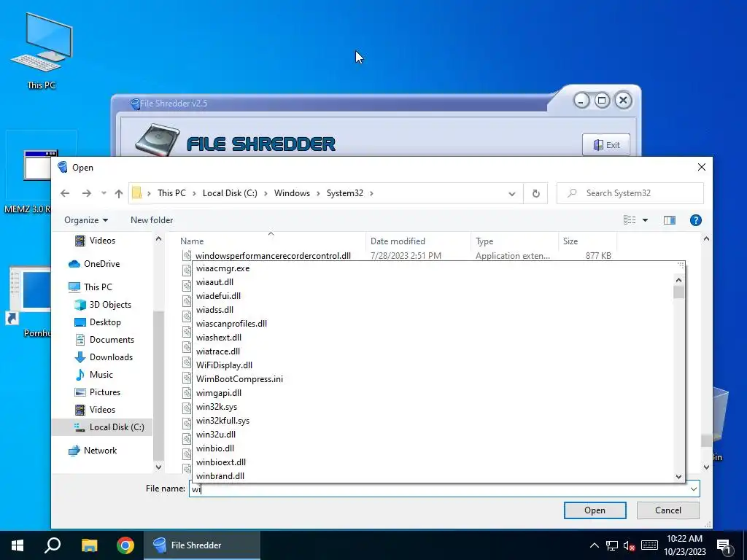Select OneDrive in navigation pane
Image resolution: width=747 pixels, height=560 pixels.
click(x=94, y=264)
